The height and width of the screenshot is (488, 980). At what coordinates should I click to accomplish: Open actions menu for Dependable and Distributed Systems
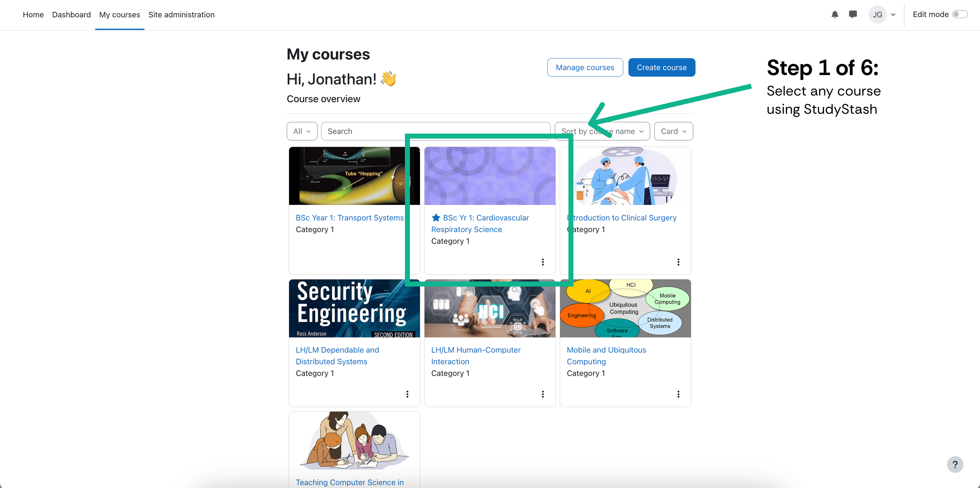[407, 394]
